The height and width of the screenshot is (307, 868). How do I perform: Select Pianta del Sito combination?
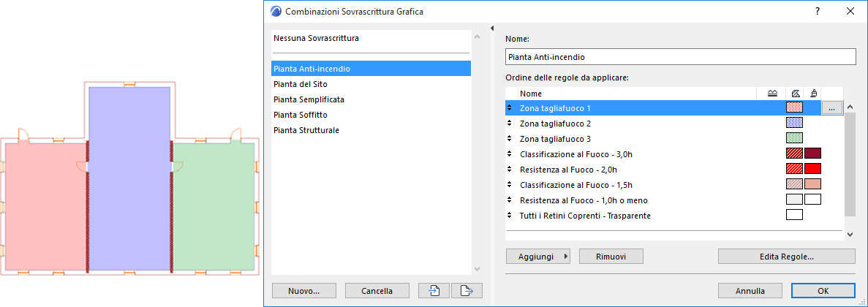point(299,84)
